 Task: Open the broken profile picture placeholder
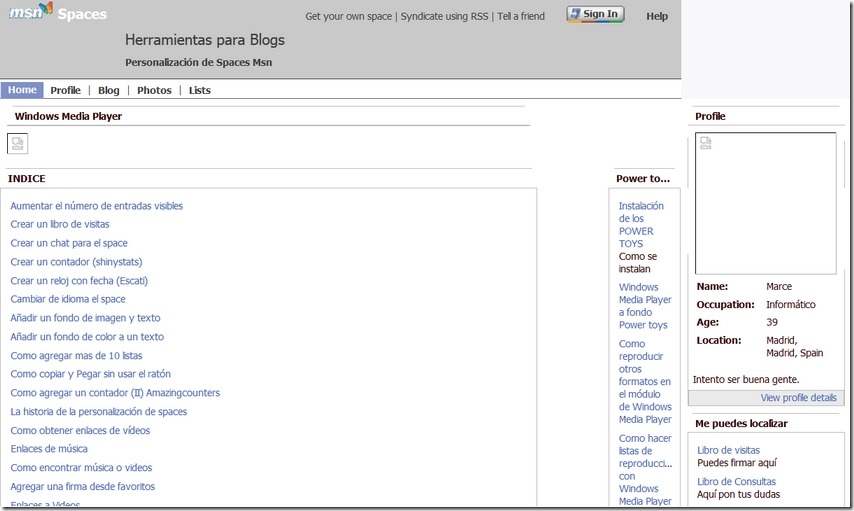766,203
